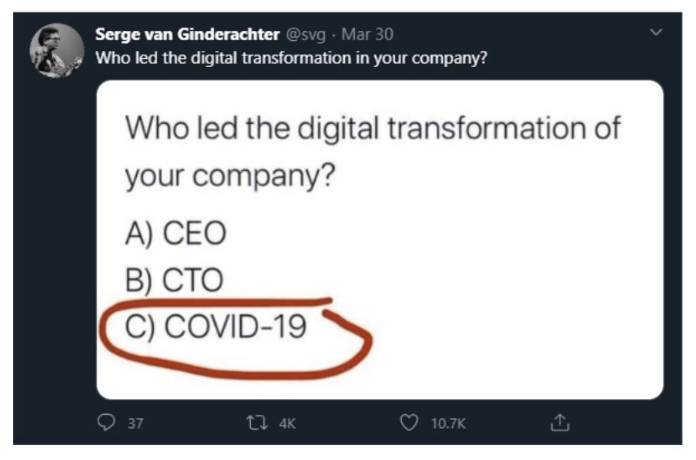The image size is (696, 460).
Task: Click the 37 replies count
Action: pyautogui.click(x=136, y=423)
